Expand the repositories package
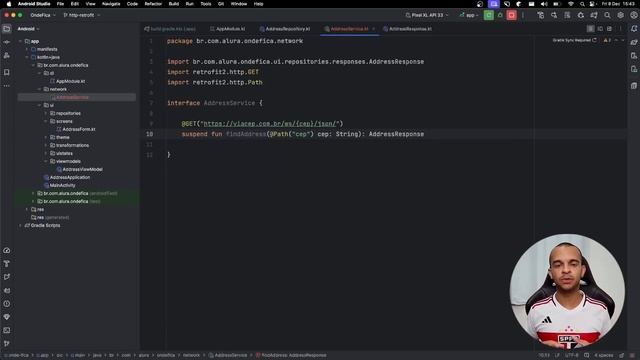Viewport: 640px width, 360px height. pos(46,113)
